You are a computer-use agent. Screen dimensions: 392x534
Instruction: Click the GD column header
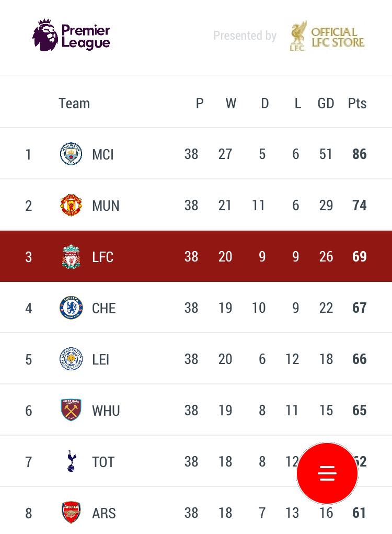tap(326, 103)
